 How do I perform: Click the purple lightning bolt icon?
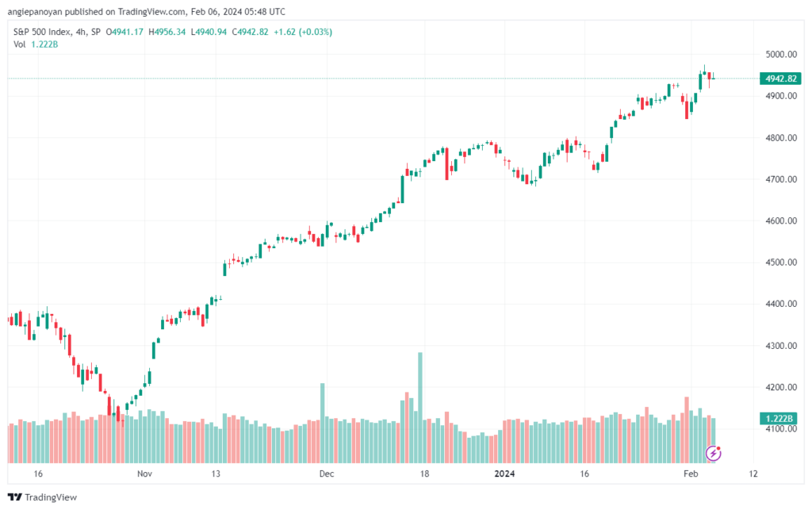[x=713, y=454]
